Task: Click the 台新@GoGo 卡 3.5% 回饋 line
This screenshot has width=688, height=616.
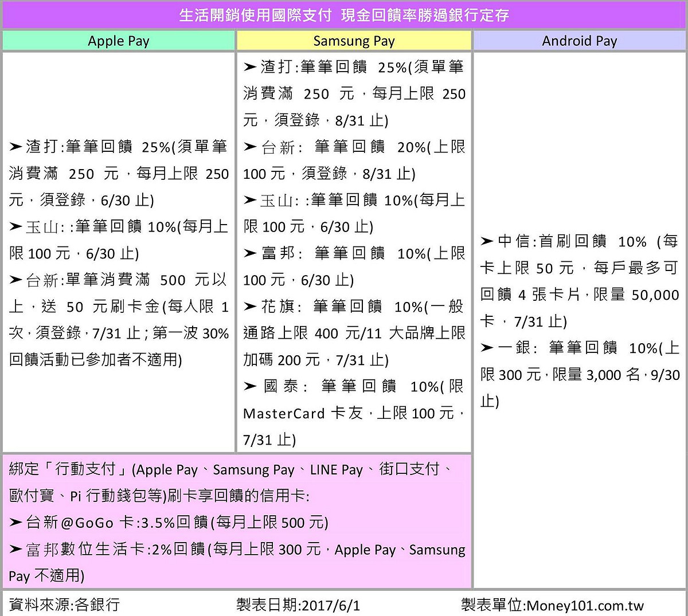Action: 169,523
